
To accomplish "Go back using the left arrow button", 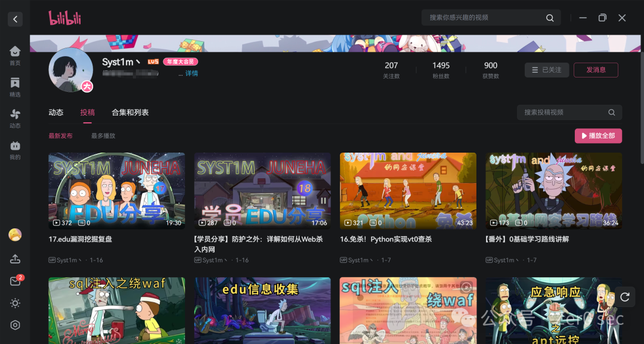I will pos(15,19).
